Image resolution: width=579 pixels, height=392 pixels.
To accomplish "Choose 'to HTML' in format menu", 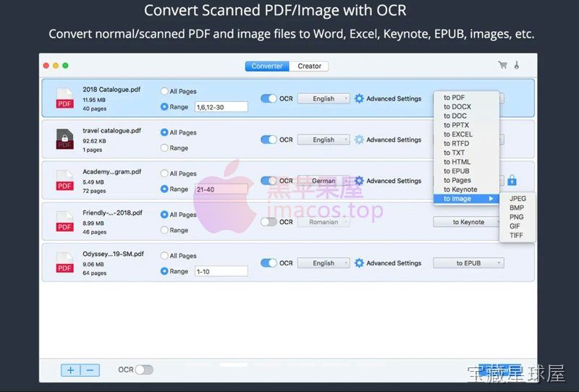I will pos(466,162).
